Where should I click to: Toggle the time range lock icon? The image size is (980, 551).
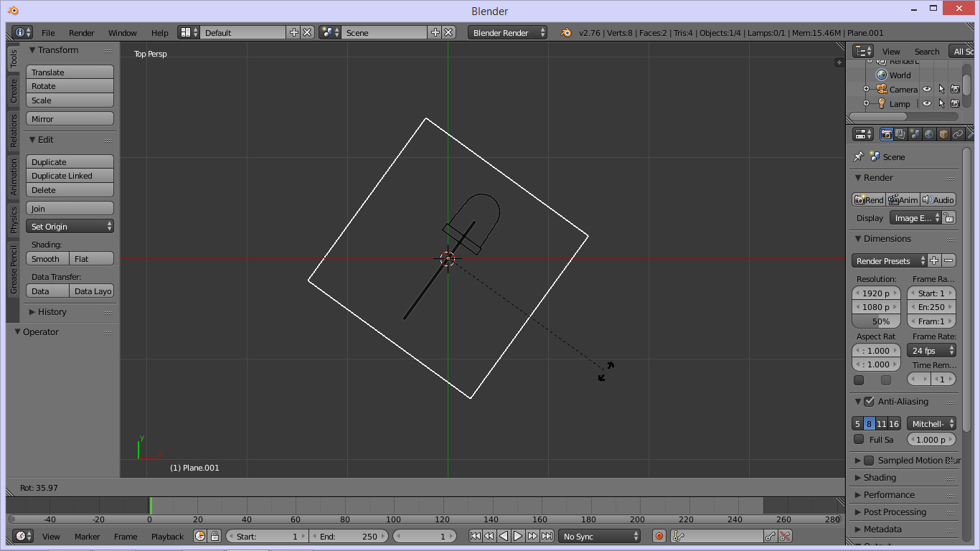point(215,536)
